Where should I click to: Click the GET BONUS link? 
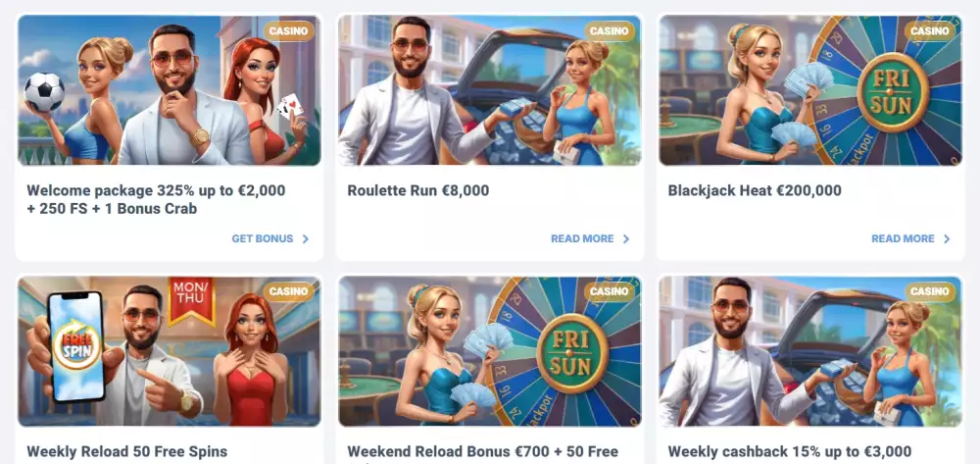coord(263,239)
